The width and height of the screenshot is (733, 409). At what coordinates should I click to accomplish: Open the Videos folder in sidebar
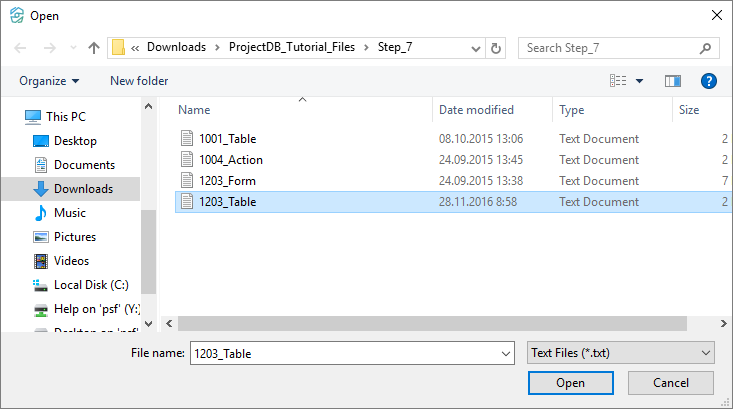click(x=71, y=261)
